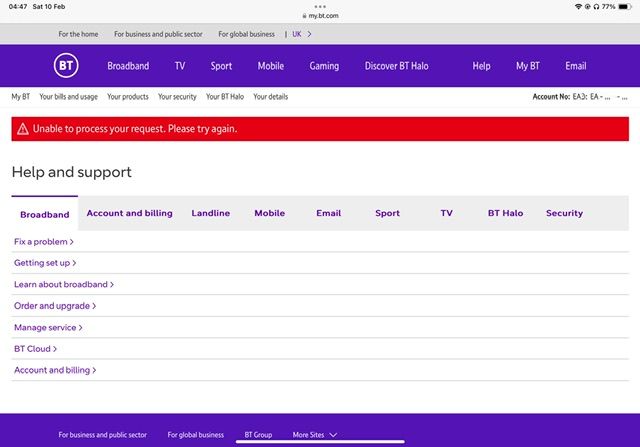Viewport: 640px width, 447px height.
Task: Open Broadband in main navigation
Action: [128, 66]
